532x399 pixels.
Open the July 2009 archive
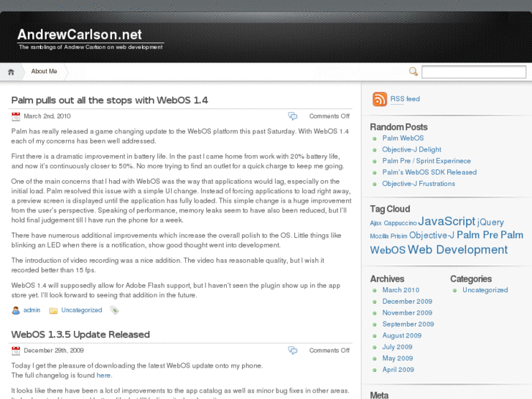(397, 347)
